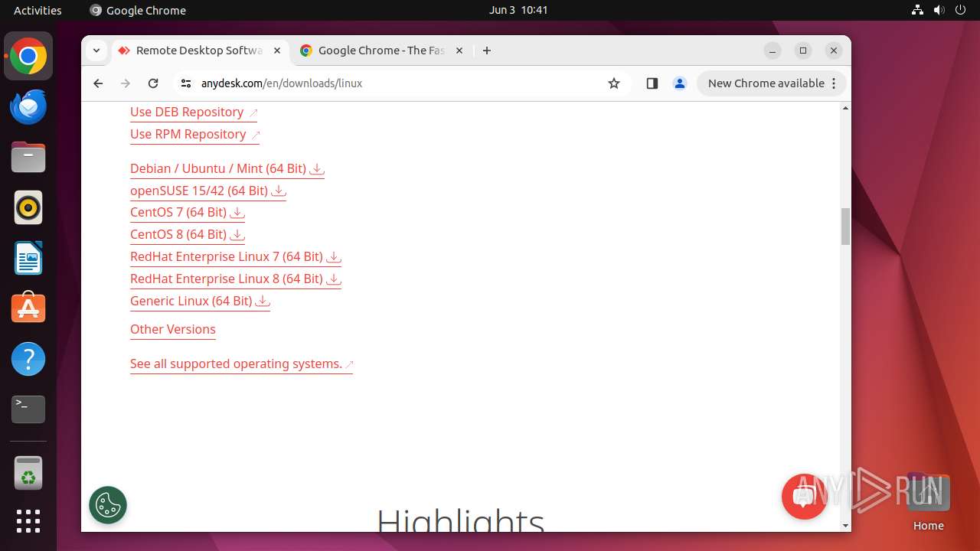The height and width of the screenshot is (551, 980).
Task: Open Home folder desktop icon
Action: point(928,501)
